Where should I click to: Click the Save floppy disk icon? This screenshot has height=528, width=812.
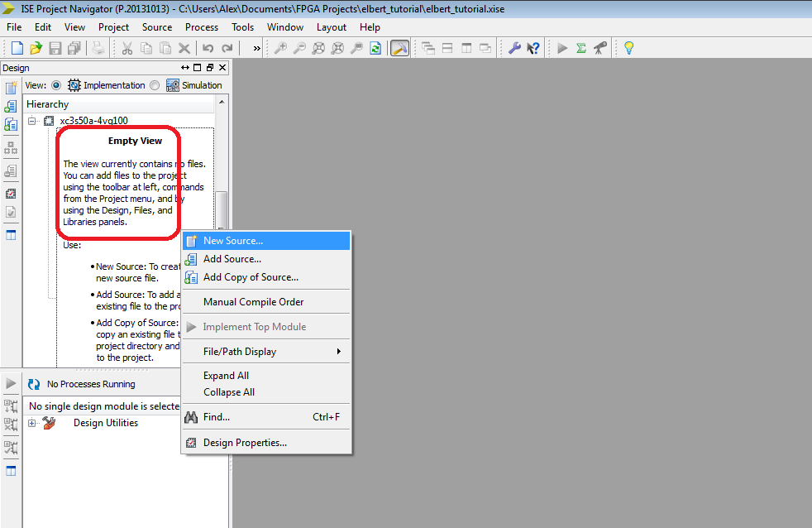pos(55,48)
